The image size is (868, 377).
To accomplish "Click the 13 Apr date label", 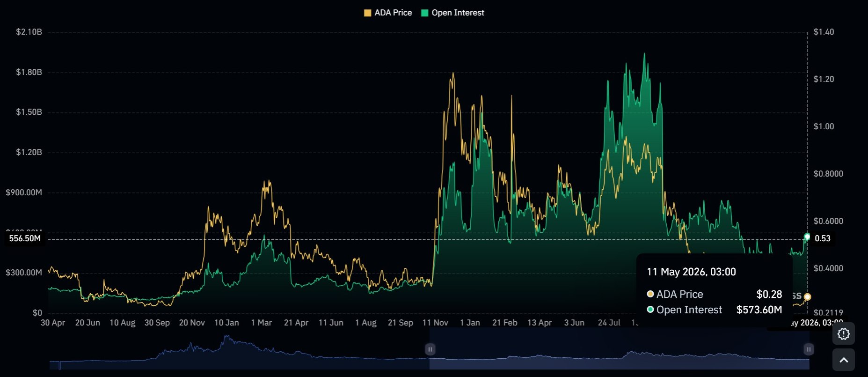I will (540, 323).
